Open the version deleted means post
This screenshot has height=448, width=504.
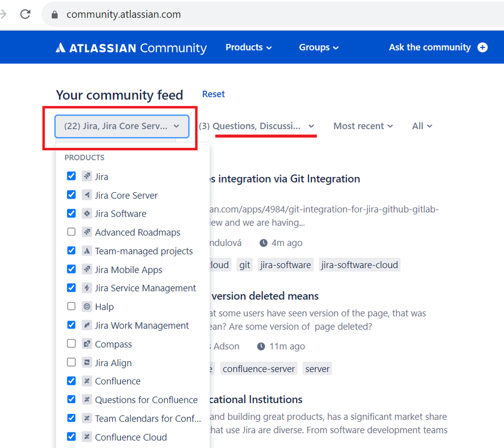(x=265, y=296)
